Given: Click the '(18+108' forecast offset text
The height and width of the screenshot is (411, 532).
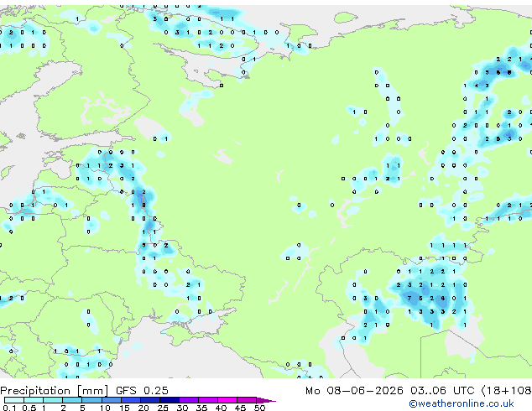Looking at the screenshot, I should pos(506,391).
